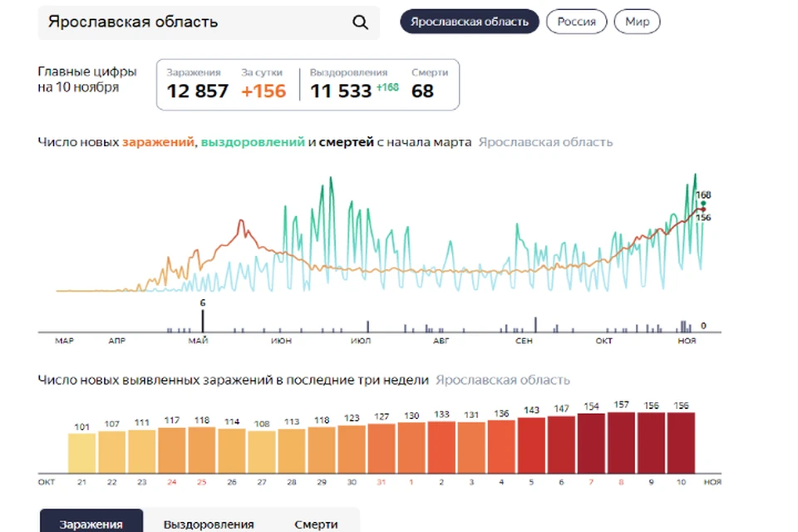
Task: Open the Смерти tab
Action: [x=316, y=524]
